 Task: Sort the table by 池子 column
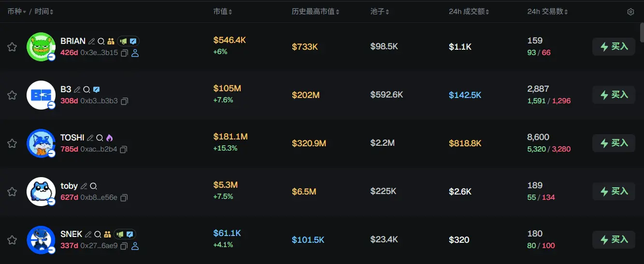tap(380, 12)
